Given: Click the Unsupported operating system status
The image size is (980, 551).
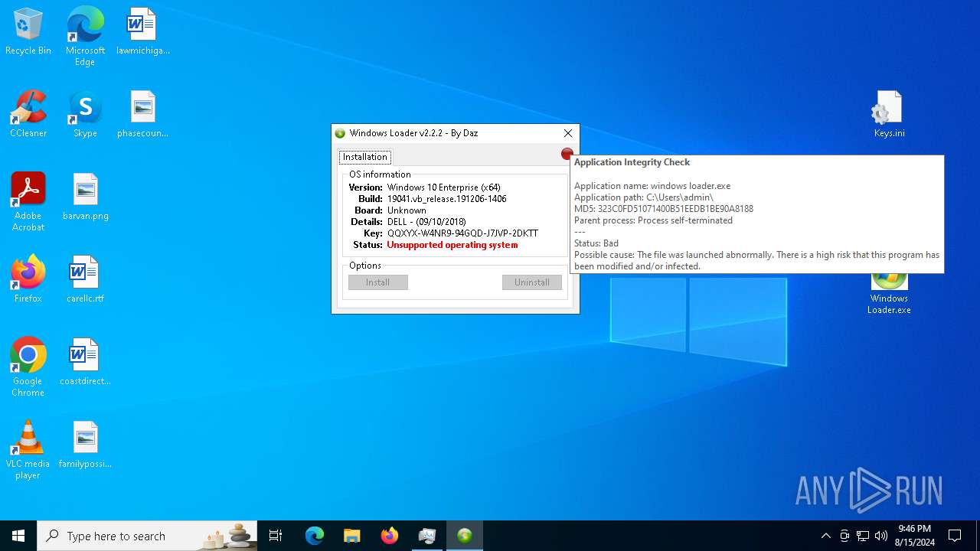Looking at the screenshot, I should (452, 245).
